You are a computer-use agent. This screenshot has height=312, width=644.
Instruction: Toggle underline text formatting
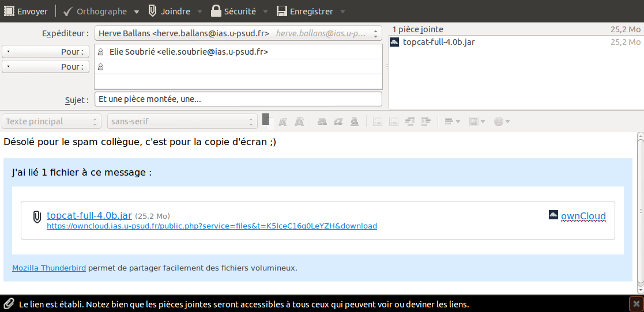coord(355,121)
